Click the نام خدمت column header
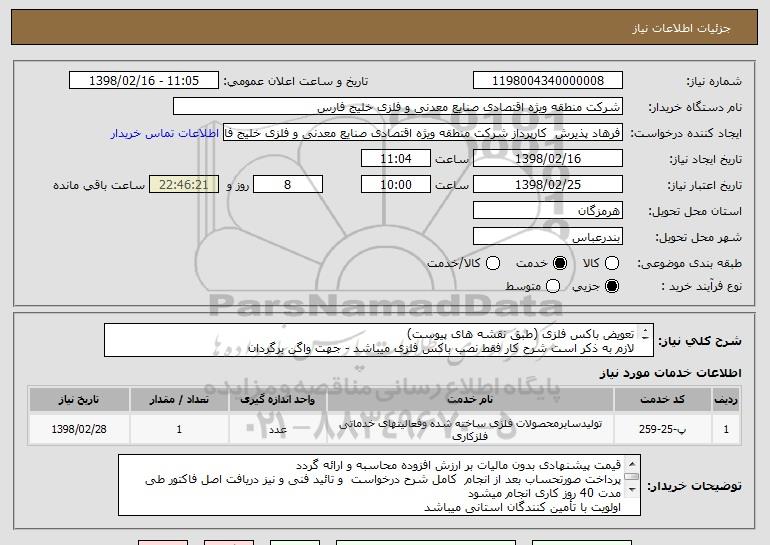Viewport: 770px width, 545px height. click(470, 400)
